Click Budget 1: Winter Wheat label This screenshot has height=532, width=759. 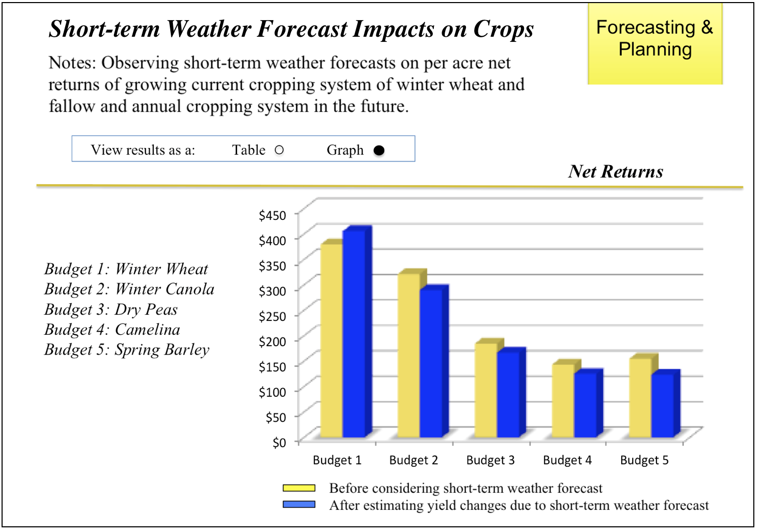coord(126,269)
